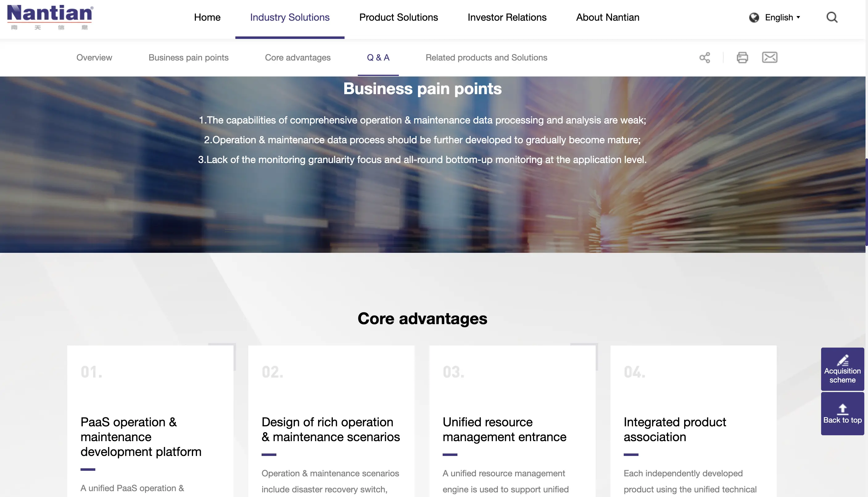Image resolution: width=868 pixels, height=497 pixels.
Task: Select the Overview tab
Action: click(x=94, y=57)
